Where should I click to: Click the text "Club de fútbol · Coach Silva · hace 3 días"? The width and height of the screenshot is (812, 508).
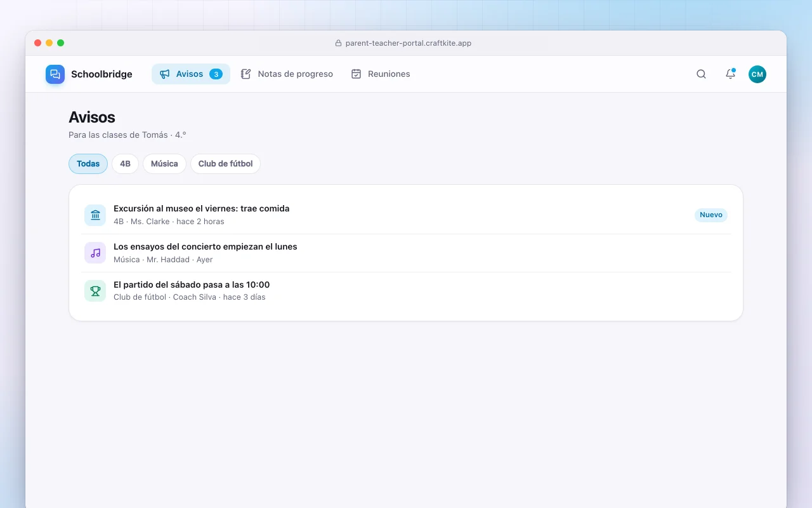click(x=190, y=297)
